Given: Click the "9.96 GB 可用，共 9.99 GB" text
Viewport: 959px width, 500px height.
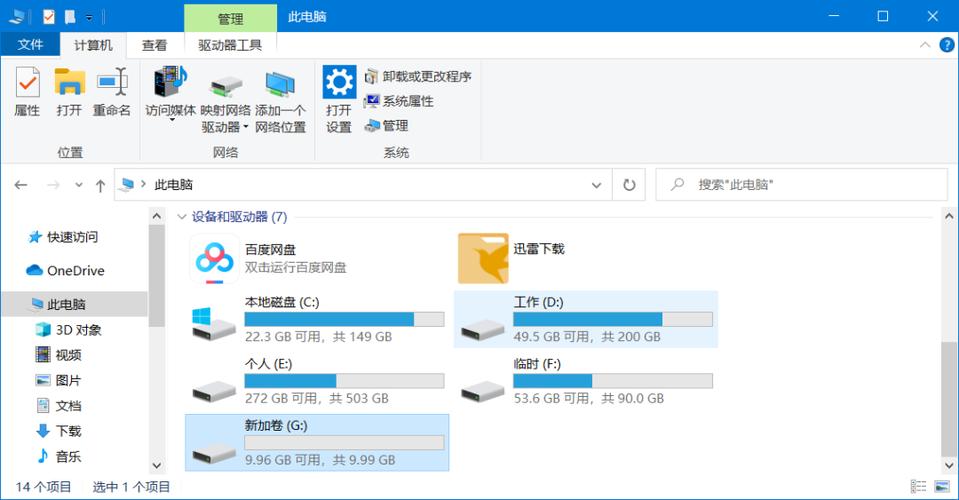Looking at the screenshot, I should (x=320, y=460).
